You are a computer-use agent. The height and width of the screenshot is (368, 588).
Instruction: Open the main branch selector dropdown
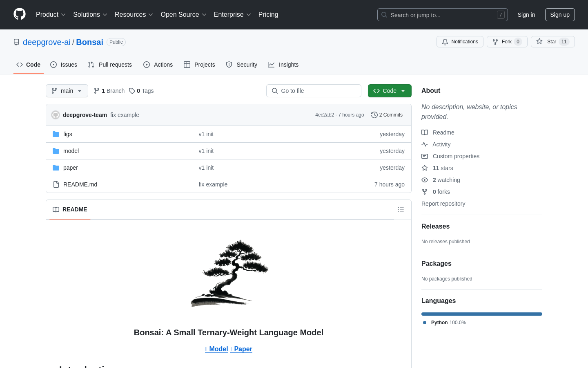tap(67, 91)
